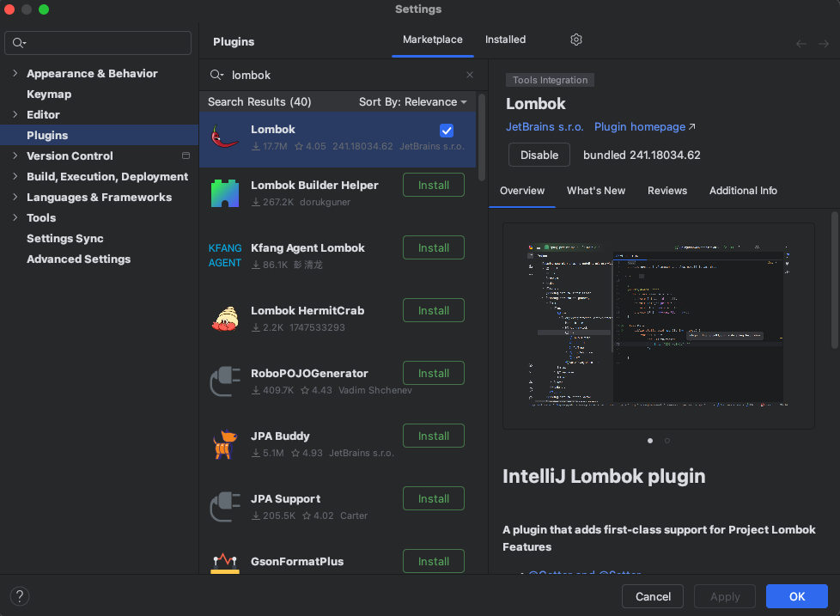
Task: Click the Tools Integration category tag
Action: click(550, 80)
